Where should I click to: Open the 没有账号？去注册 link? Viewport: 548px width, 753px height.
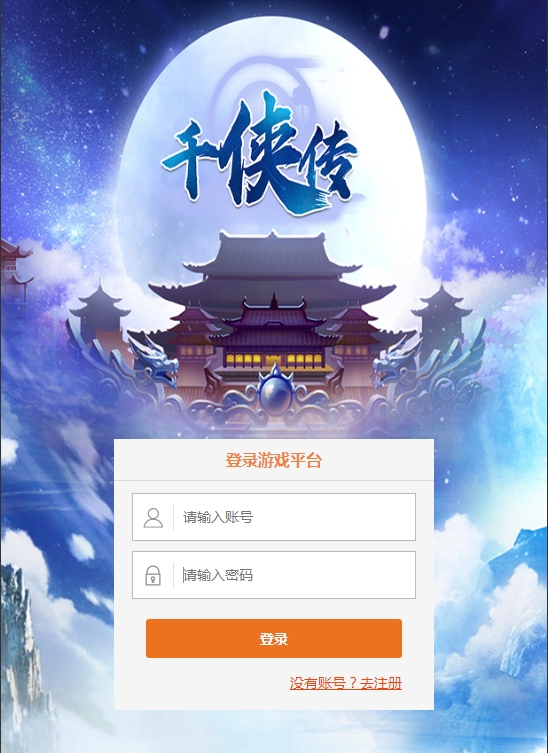[345, 683]
